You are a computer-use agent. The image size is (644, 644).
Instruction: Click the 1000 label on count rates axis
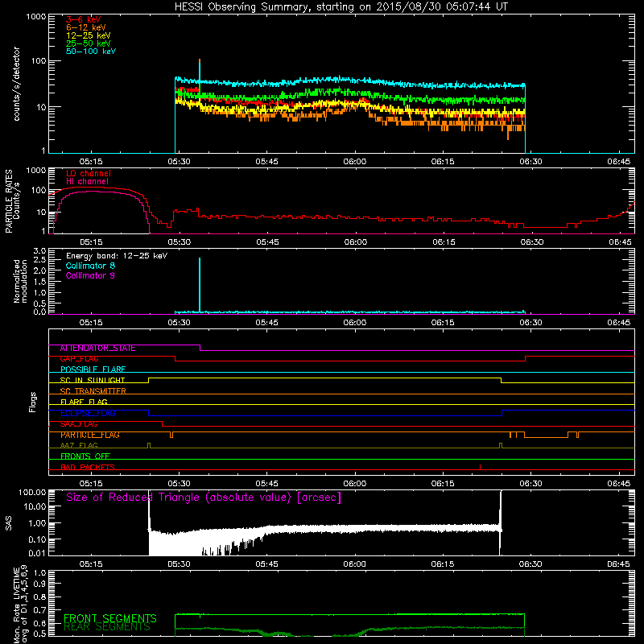(36, 17)
